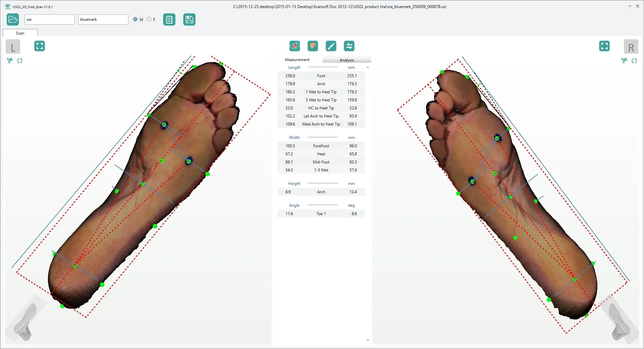Open the Measurement tab
This screenshot has height=349, width=644.
pos(297,60)
